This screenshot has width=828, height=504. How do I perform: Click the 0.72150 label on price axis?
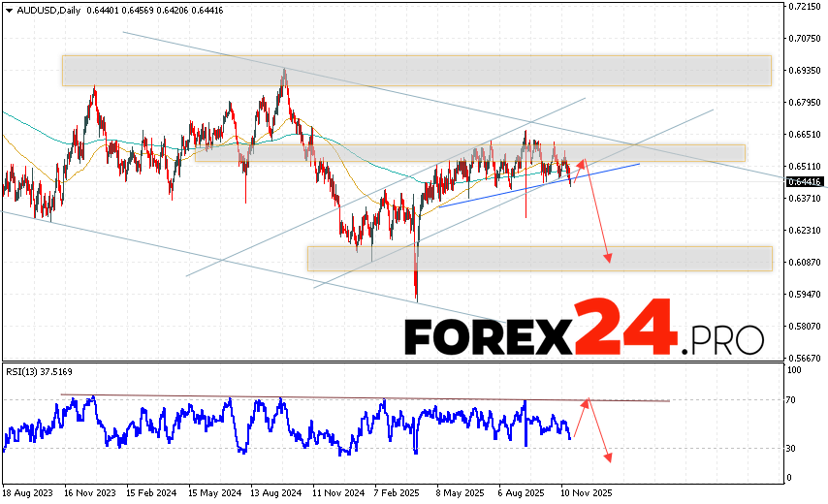805,7
